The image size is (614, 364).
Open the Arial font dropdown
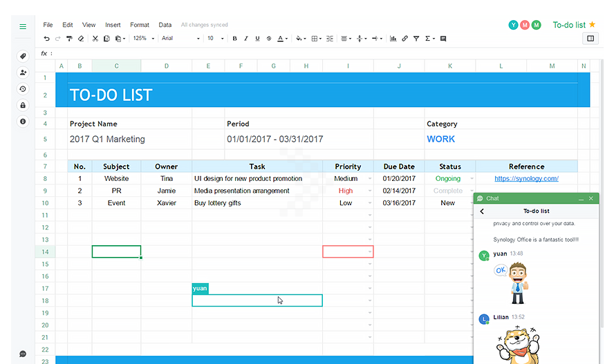pos(180,39)
